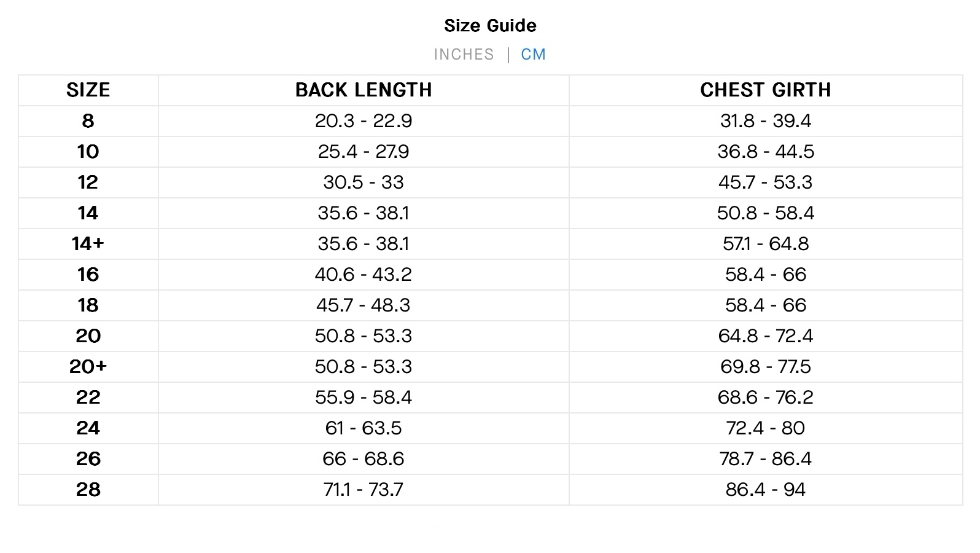The height and width of the screenshot is (553, 980).
Task: Select the CM unit option
Action: 533,55
